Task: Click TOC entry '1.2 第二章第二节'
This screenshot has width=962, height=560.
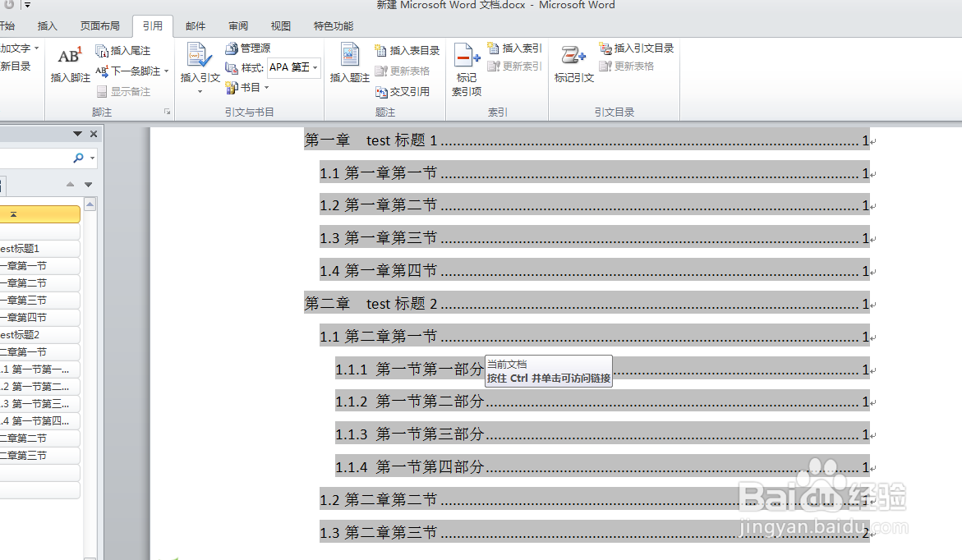Action: (x=595, y=500)
